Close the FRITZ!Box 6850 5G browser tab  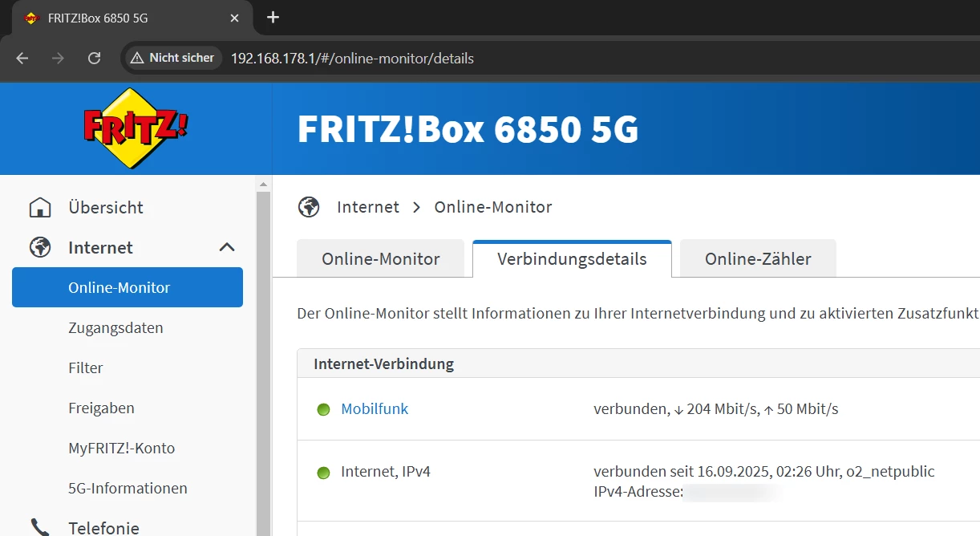[236, 18]
